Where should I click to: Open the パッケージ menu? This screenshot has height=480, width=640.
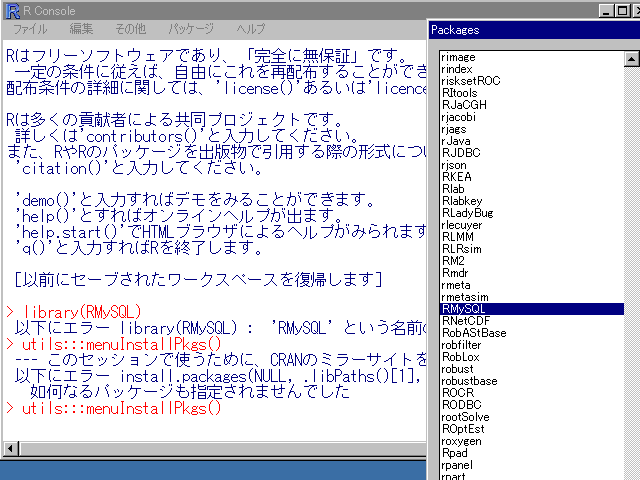pos(191,29)
